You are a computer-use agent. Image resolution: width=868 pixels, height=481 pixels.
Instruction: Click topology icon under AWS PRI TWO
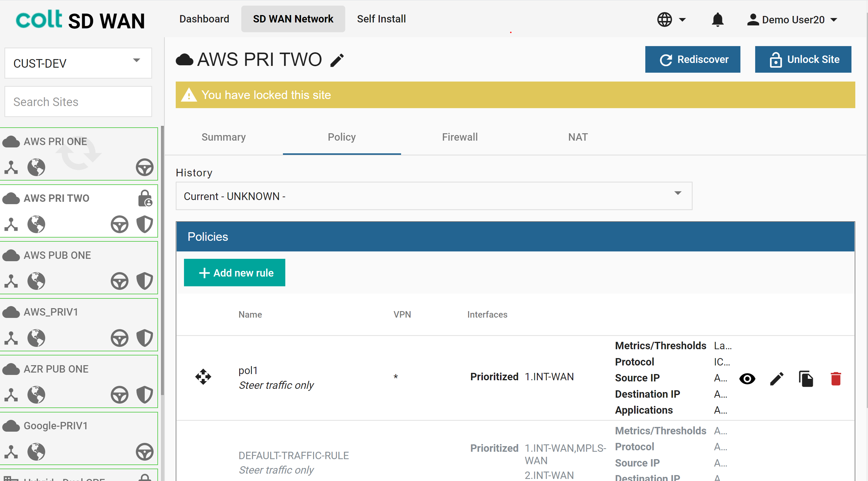[x=11, y=225]
